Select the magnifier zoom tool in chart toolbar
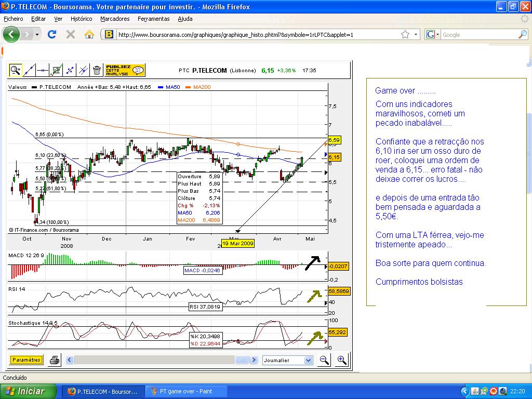The height and width of the screenshot is (399, 532). click(15, 70)
